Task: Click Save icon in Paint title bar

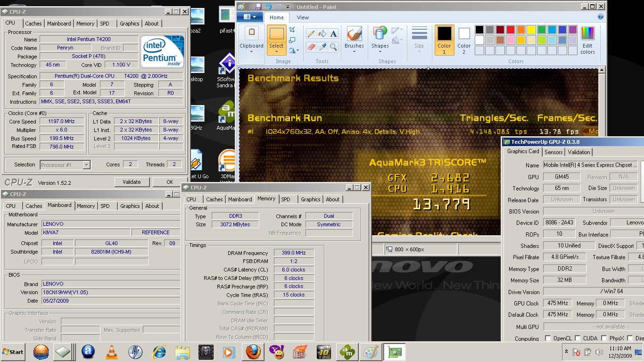Action: [258, 7]
